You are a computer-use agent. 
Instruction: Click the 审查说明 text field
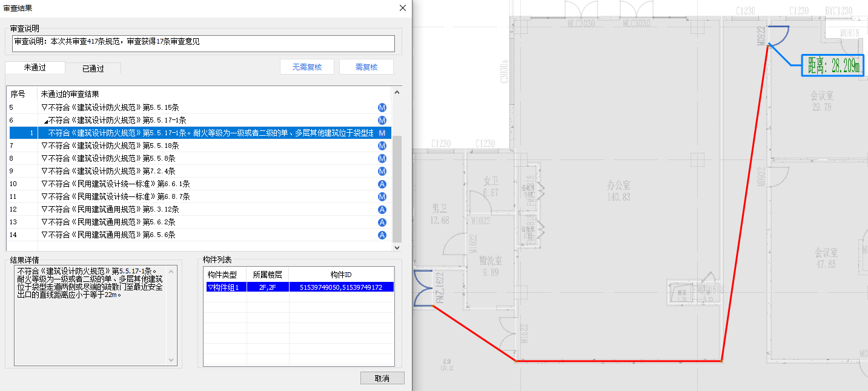pyautogui.click(x=203, y=43)
